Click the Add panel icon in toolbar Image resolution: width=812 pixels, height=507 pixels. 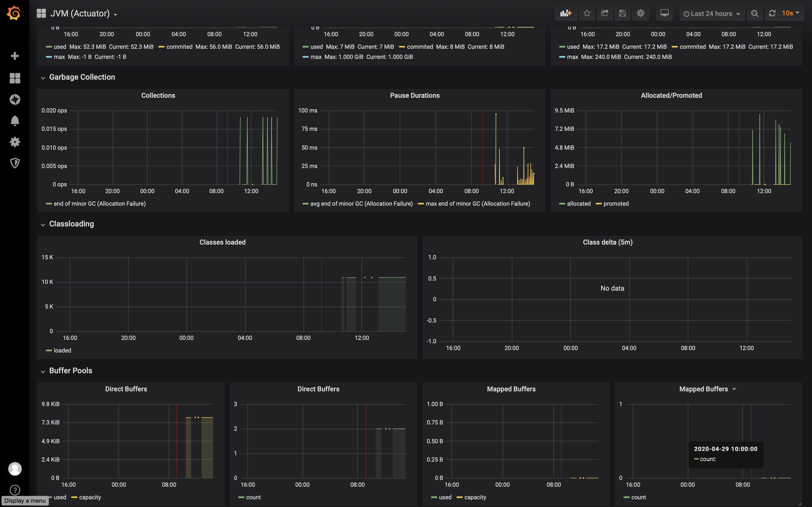coord(566,14)
